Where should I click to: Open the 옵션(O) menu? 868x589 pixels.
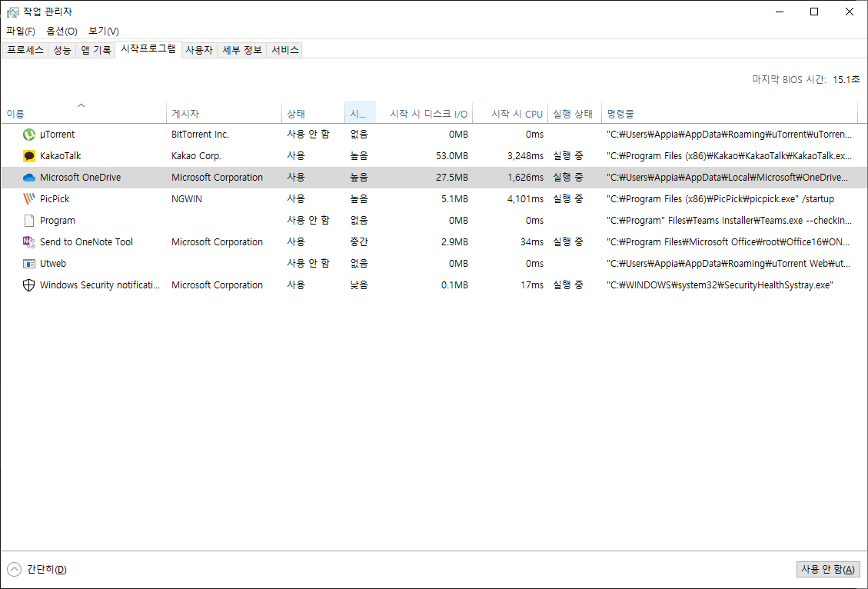point(62,31)
